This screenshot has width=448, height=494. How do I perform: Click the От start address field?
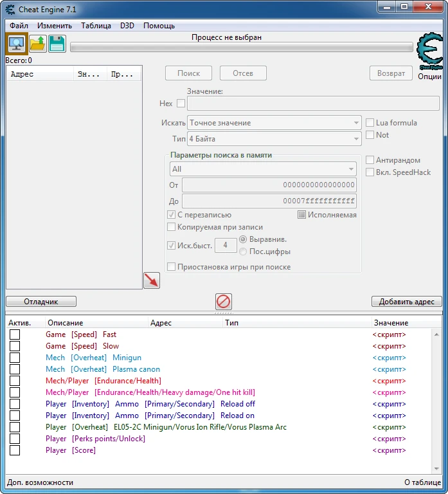(269, 185)
